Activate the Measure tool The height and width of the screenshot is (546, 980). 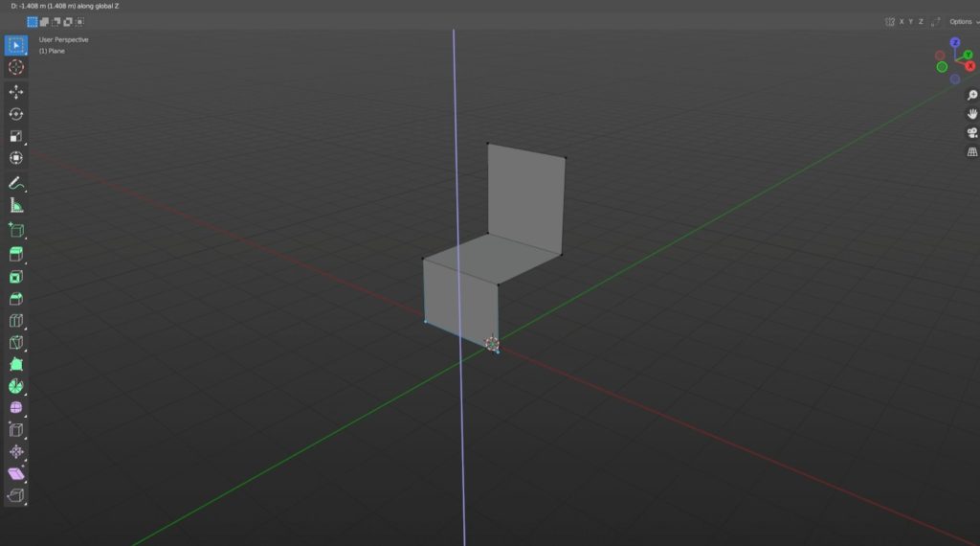coord(16,205)
